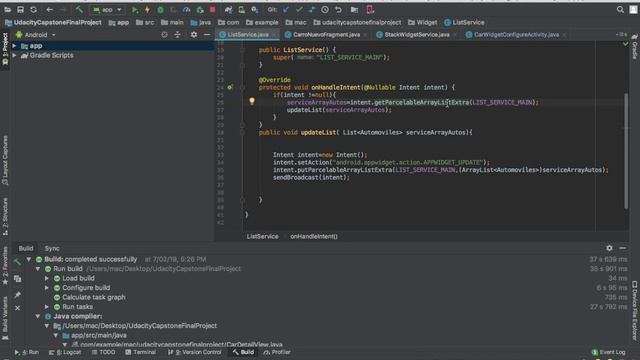640x360 pixels.
Task: Open the SDK Manager icon
Action: tap(255, 10)
